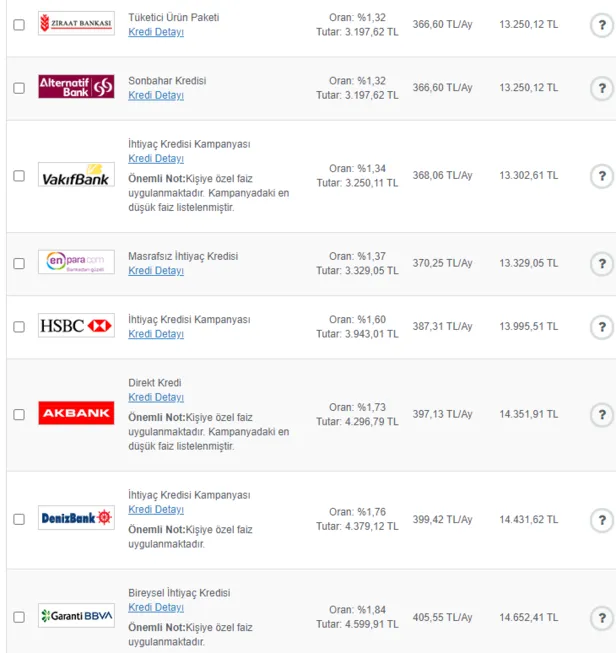View Kredi Detayı for HSBC campaign
This screenshot has height=653, width=616.
(156, 334)
